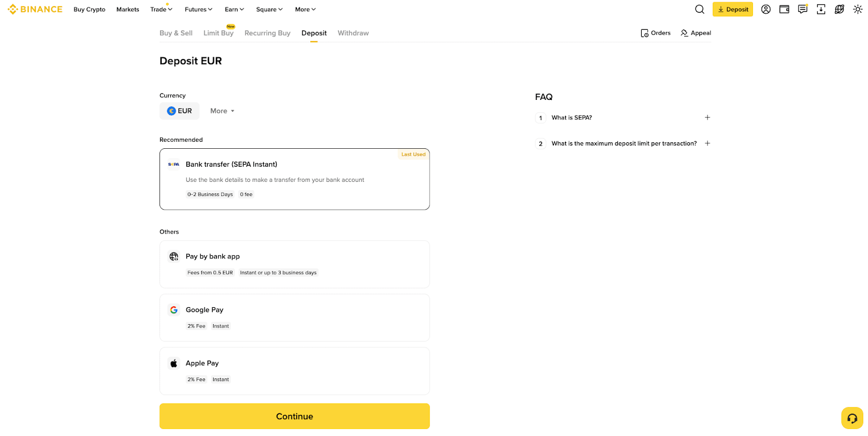Select the Pay by bank app option

pyautogui.click(x=294, y=264)
